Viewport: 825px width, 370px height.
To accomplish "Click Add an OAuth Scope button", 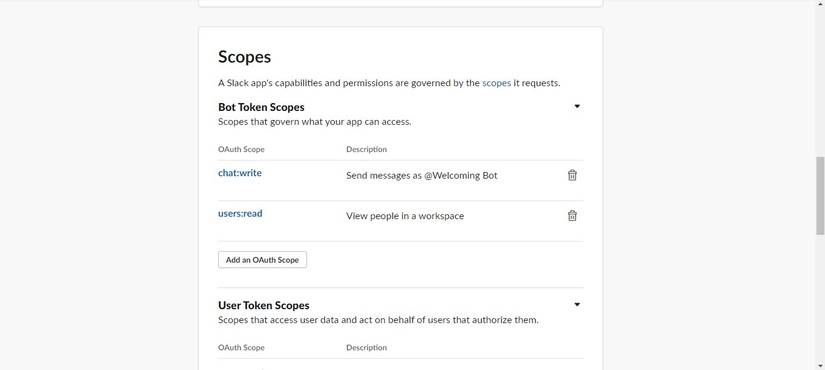I will click(x=262, y=259).
